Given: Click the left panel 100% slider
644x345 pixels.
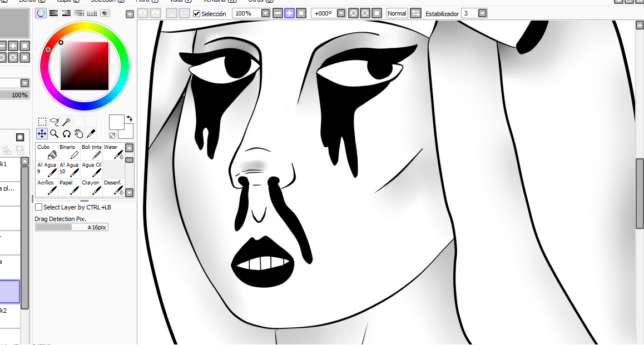Looking at the screenshot, I should [14, 95].
